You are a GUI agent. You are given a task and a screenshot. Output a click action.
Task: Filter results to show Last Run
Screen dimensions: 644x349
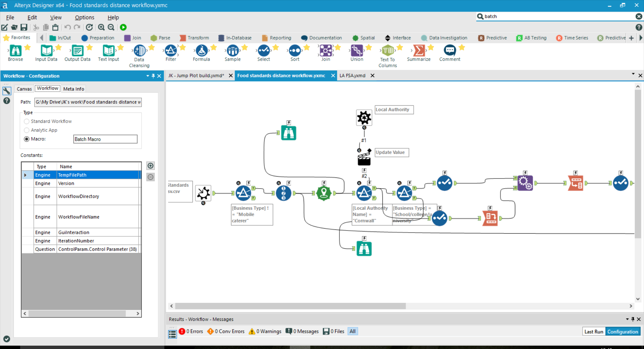click(593, 331)
